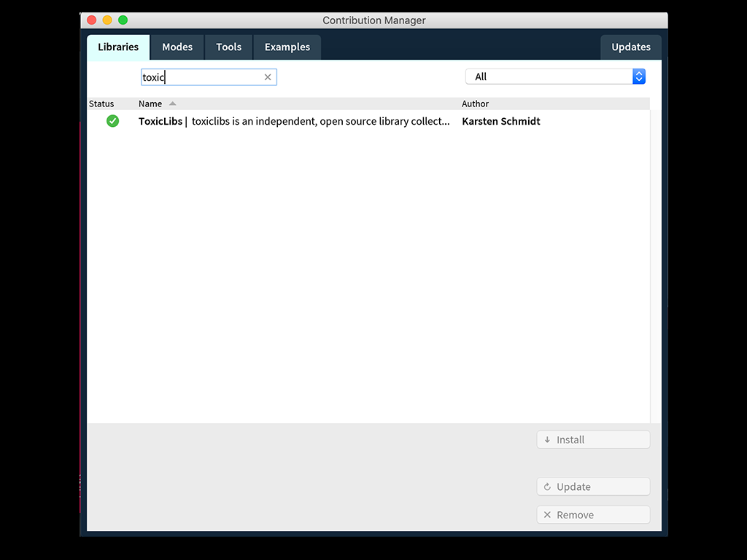Open the Examples tab
Viewport: 747px width, 560px height.
287,47
